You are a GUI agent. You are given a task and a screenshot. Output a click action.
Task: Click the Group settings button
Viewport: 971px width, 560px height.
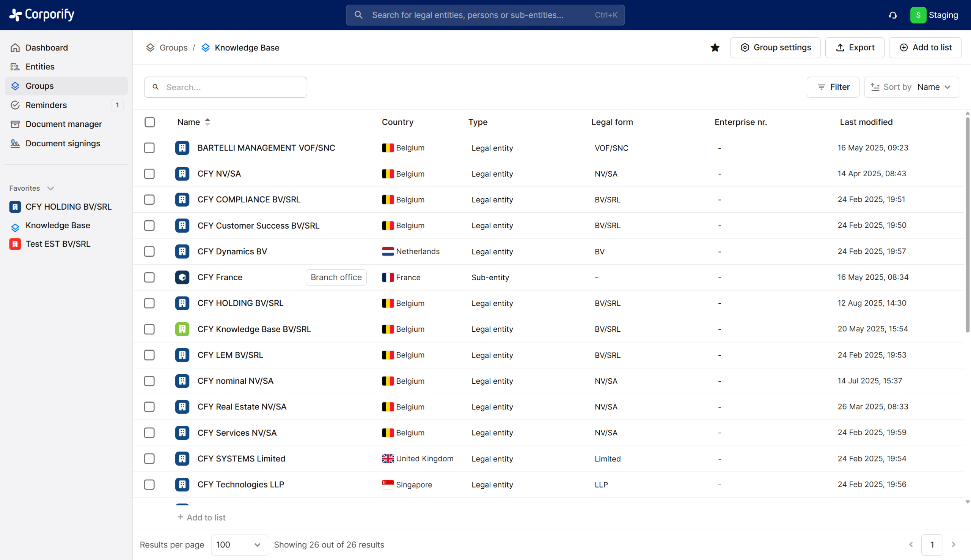click(775, 48)
